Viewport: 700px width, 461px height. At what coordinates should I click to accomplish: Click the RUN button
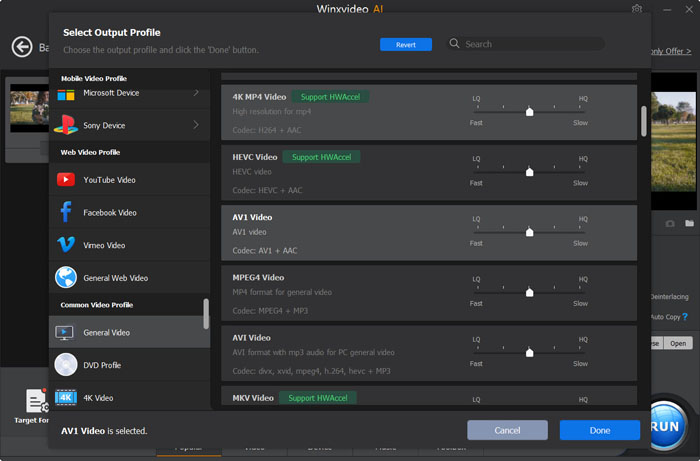pos(665,426)
